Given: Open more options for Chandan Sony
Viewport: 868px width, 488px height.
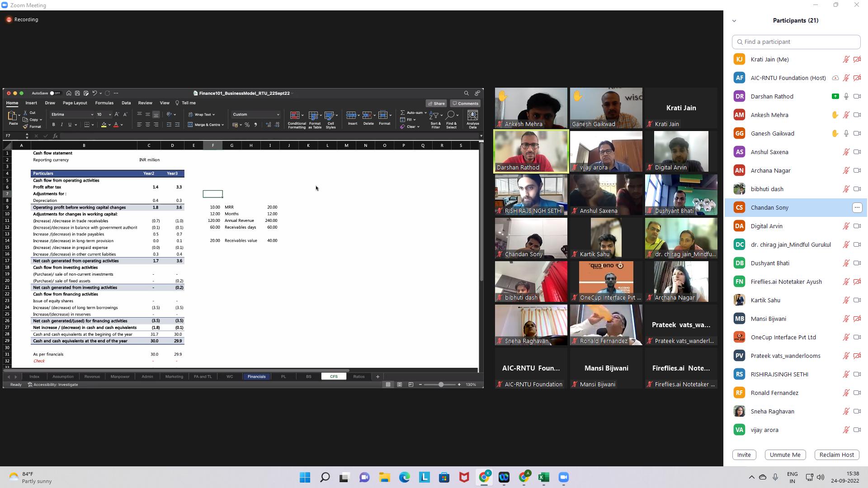Looking at the screenshot, I should pos(857,207).
